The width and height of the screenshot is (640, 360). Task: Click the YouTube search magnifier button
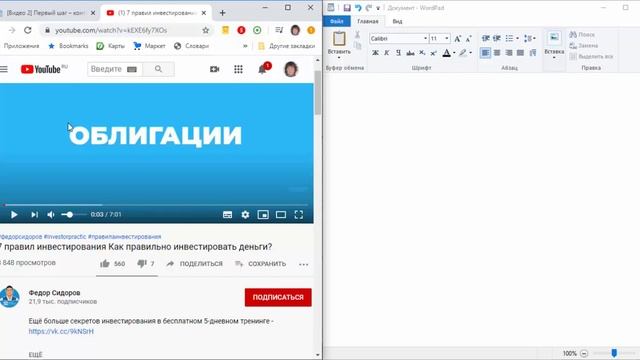point(158,69)
